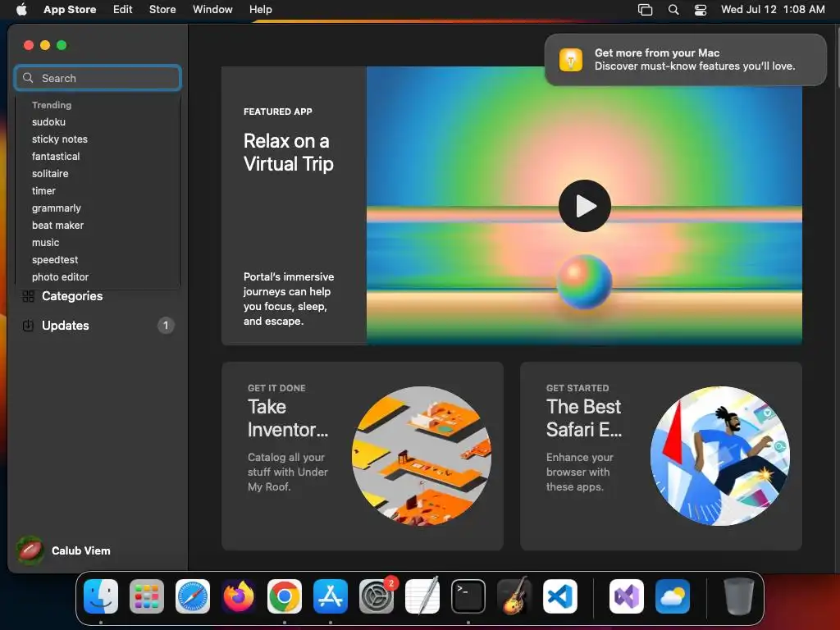840x630 pixels.
Task: Launch Visual Studio from the Dock
Action: point(627,596)
